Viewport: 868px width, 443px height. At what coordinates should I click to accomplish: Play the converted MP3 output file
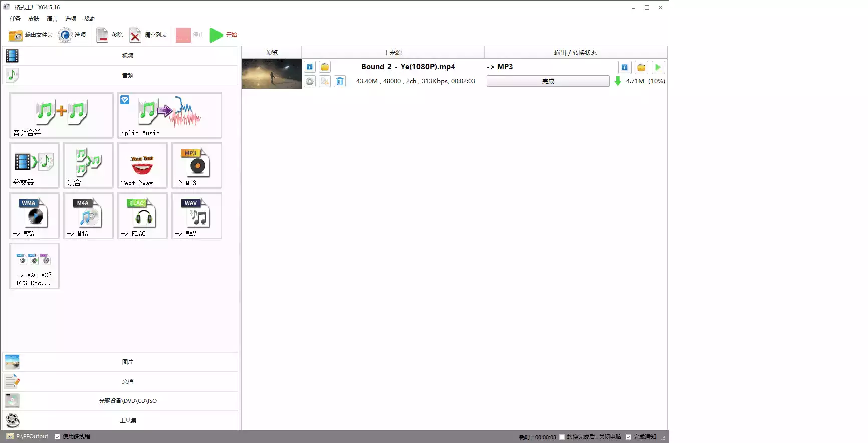[658, 67]
